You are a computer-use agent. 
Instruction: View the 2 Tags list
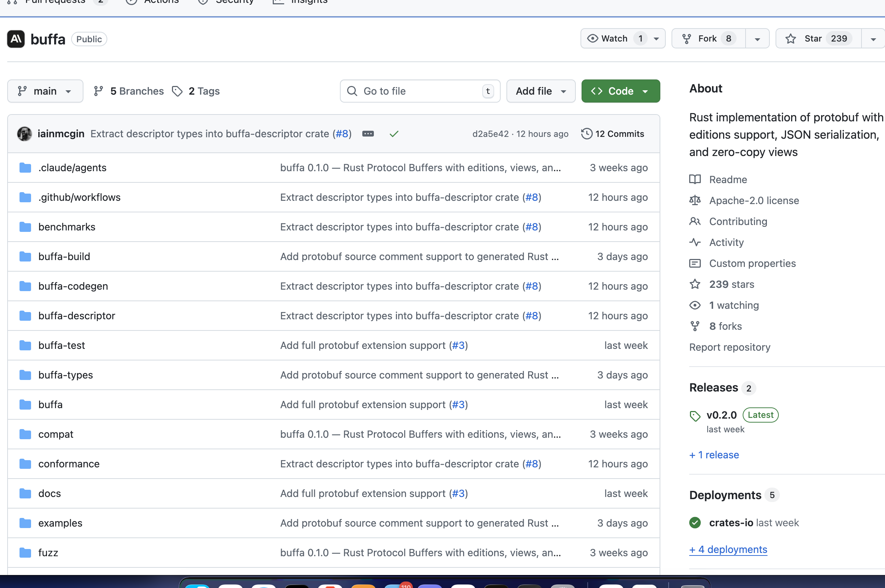196,91
